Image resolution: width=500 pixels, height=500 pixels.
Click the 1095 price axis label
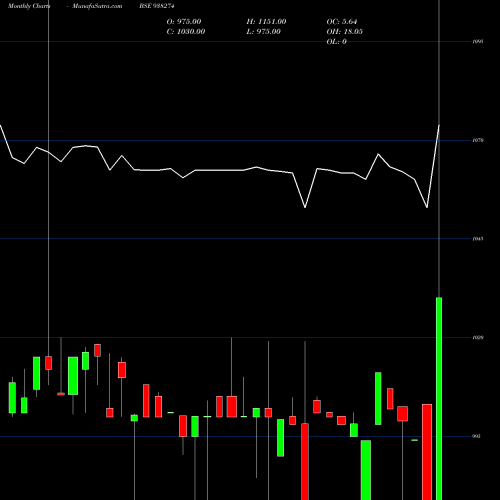tap(478, 42)
